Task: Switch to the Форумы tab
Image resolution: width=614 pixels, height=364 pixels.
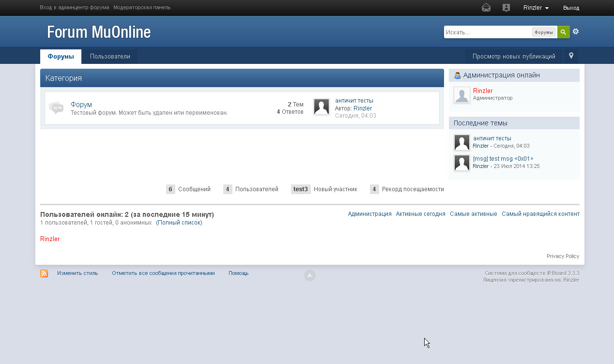Action: coord(61,57)
